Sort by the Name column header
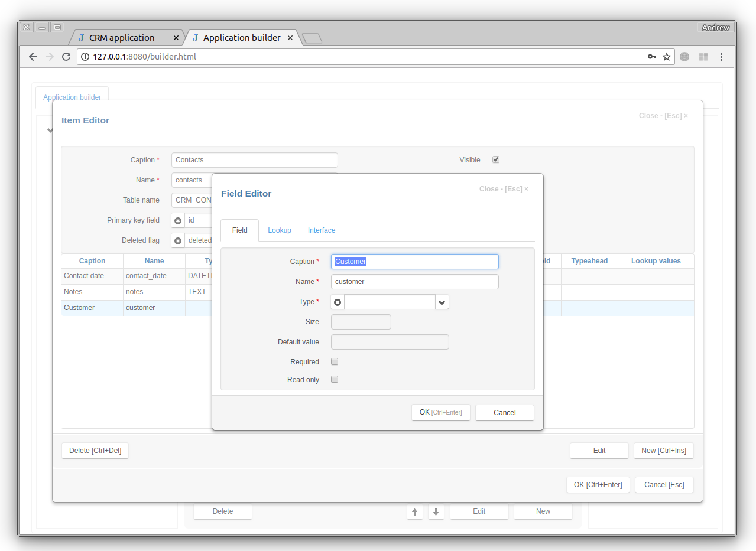The height and width of the screenshot is (551, 756). 154,261
